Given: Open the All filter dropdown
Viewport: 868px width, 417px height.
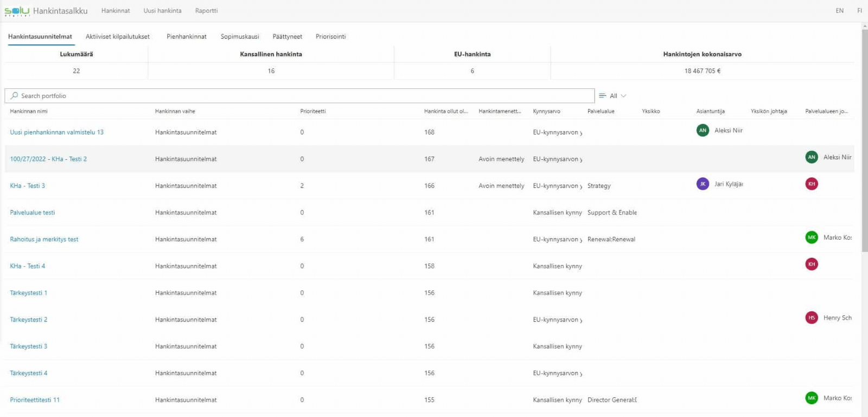Looking at the screenshot, I should point(613,96).
